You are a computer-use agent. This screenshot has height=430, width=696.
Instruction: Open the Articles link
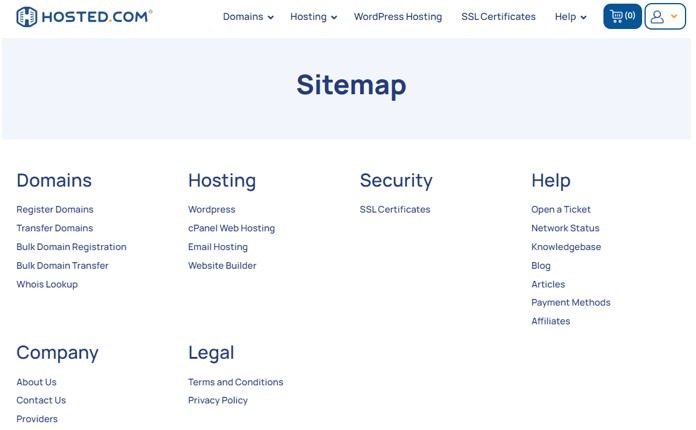(x=548, y=284)
